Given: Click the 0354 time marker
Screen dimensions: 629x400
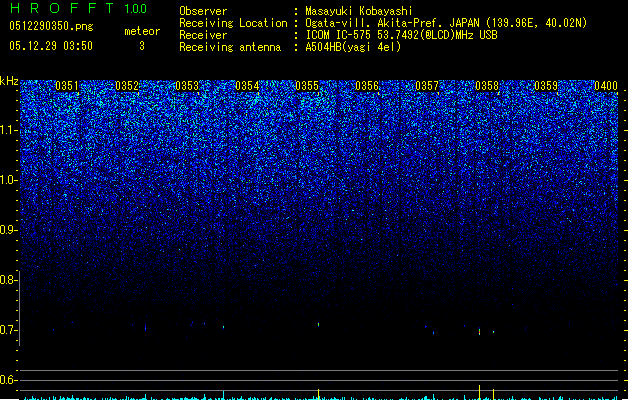Looking at the screenshot, I should tap(247, 86).
